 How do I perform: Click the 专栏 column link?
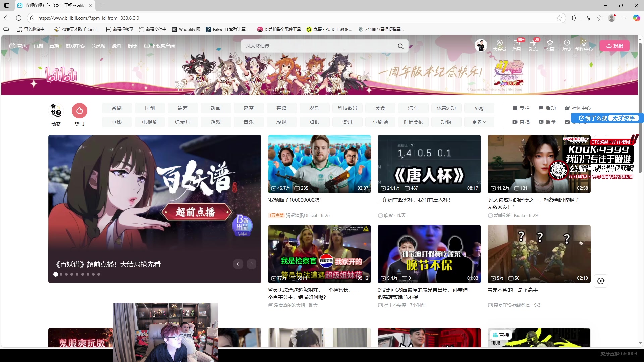click(521, 108)
